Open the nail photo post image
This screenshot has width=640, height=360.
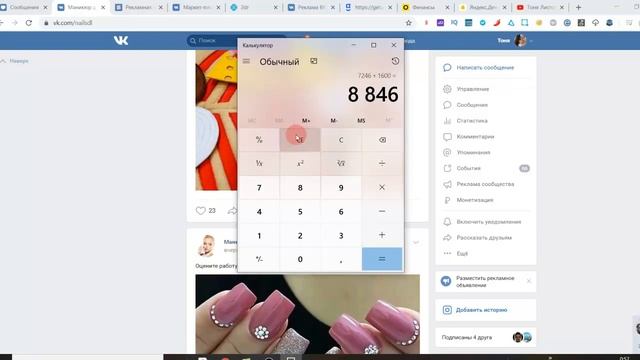pyautogui.click(x=307, y=314)
